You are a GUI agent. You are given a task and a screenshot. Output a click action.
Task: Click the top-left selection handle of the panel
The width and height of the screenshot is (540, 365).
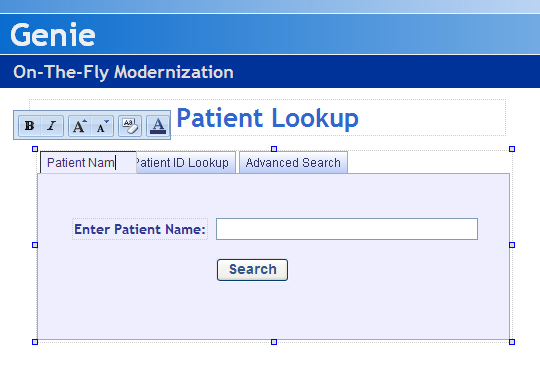(x=35, y=149)
